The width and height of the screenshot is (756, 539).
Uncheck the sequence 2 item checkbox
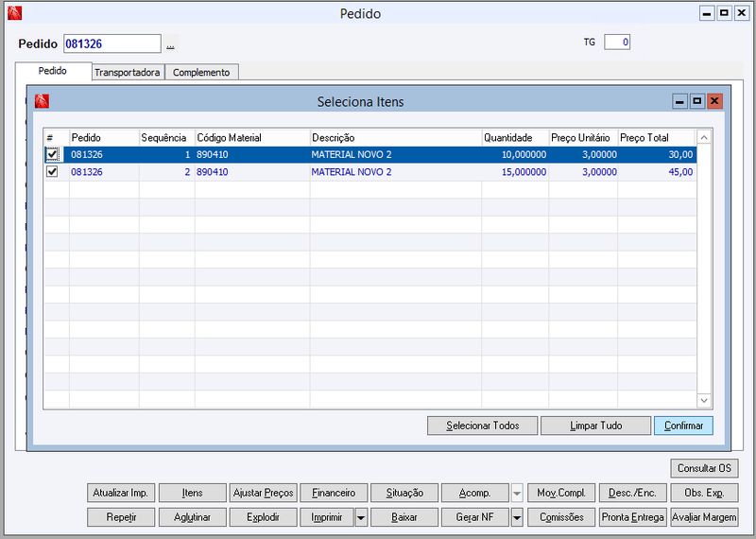(52, 172)
